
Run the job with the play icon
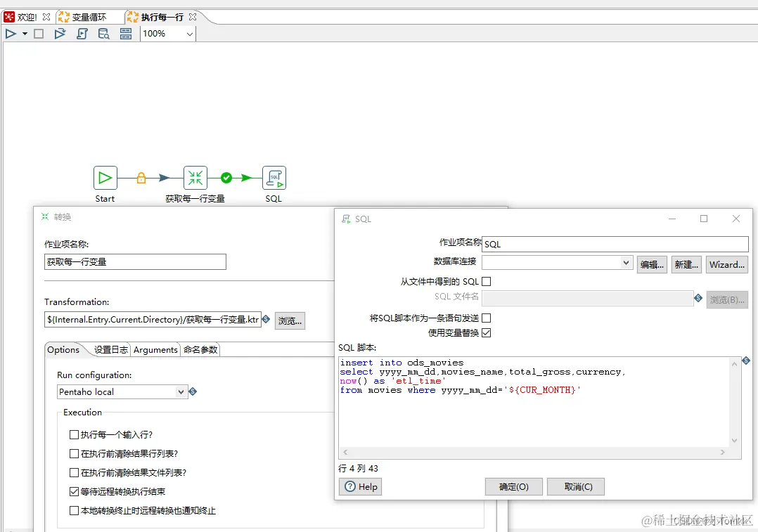11,34
